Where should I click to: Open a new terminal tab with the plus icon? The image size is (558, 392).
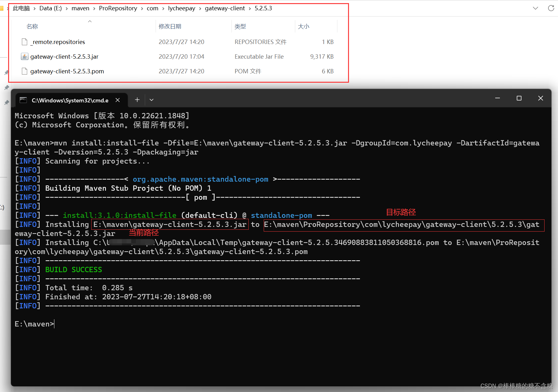tap(137, 100)
